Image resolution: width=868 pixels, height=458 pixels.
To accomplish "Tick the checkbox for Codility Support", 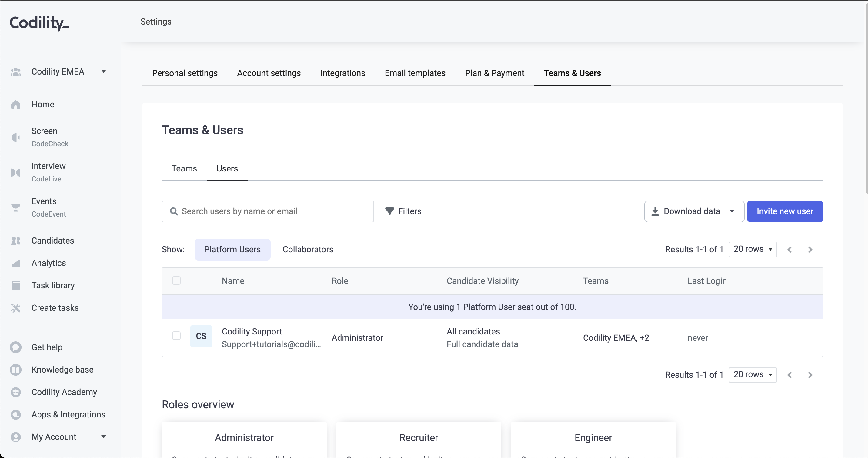I will tap(176, 336).
